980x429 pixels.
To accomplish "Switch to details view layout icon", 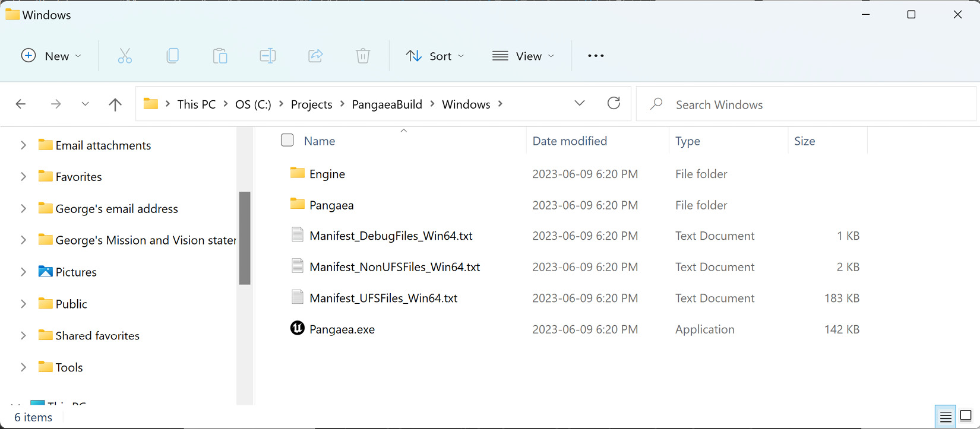I will [946, 417].
